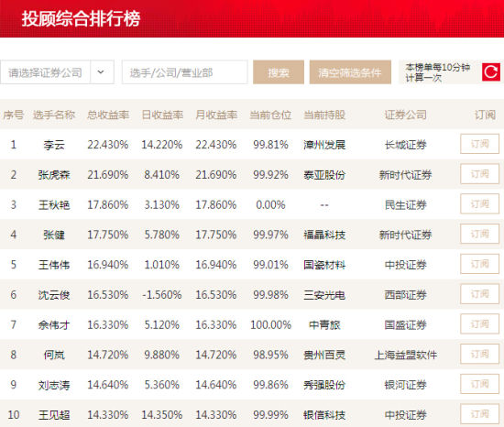
Task: Open player name 张虎森
Action: [54, 175]
